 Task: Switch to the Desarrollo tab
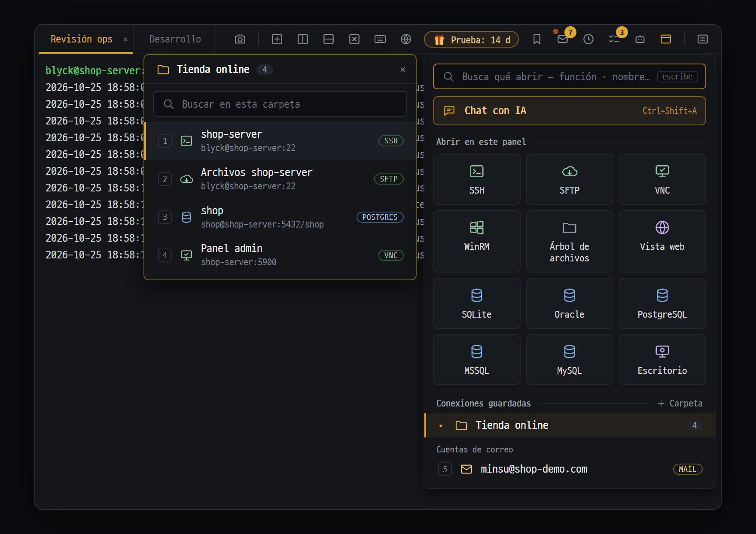point(175,39)
